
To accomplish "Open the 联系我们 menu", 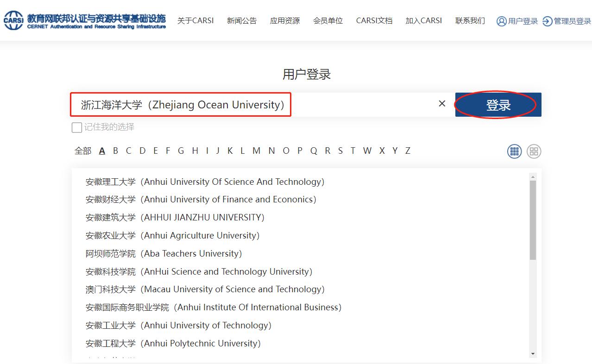I will tap(470, 21).
